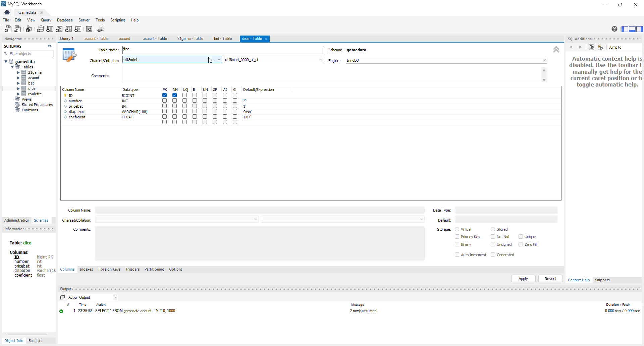Viewport: 644px width, 346px height.
Task: Create a new view icon
Action: tap(59, 29)
